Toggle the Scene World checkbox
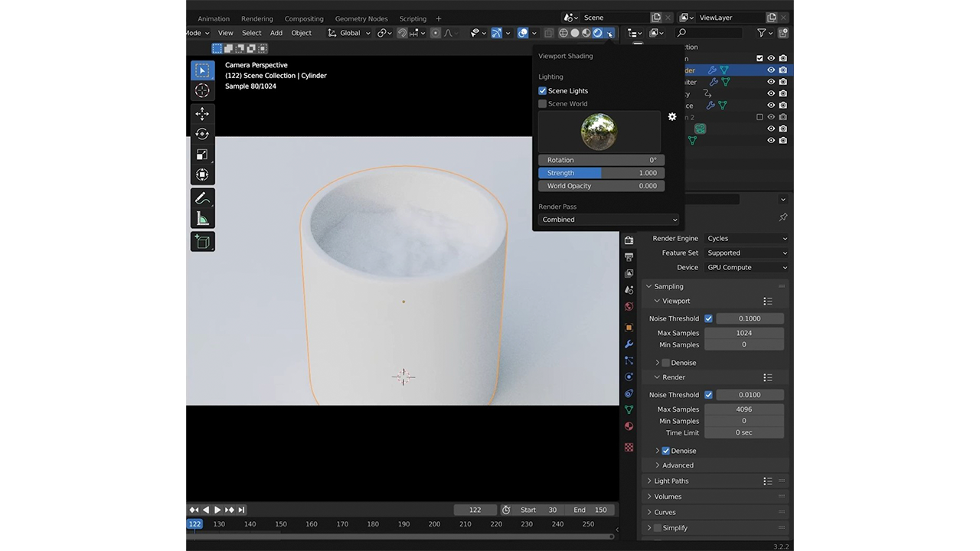 (543, 104)
